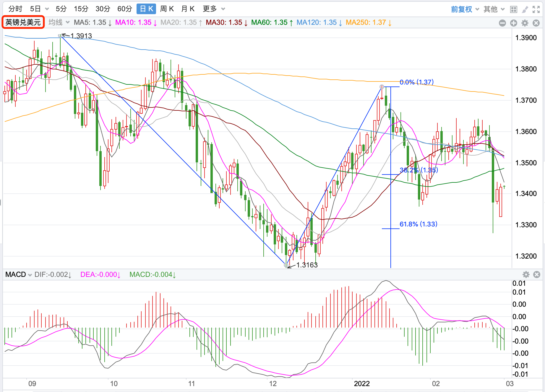The width and height of the screenshot is (545, 392).
Task: Click the MA250 indicator value
Action: coord(369,22)
